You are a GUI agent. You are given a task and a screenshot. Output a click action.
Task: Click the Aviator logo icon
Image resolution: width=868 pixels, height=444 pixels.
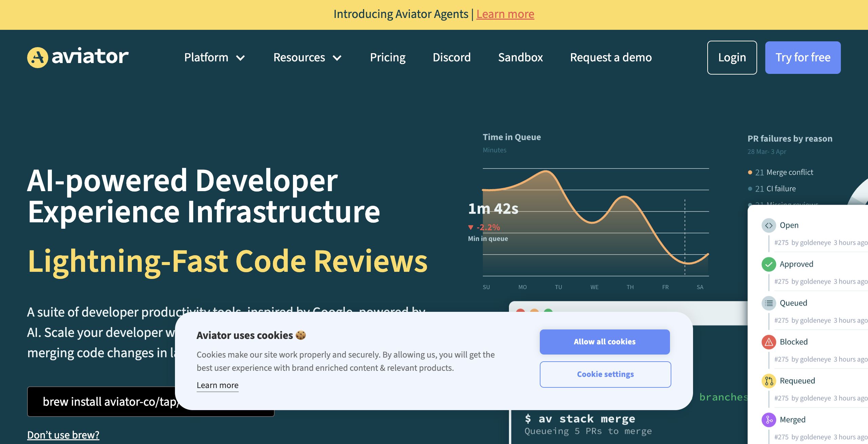coord(37,57)
